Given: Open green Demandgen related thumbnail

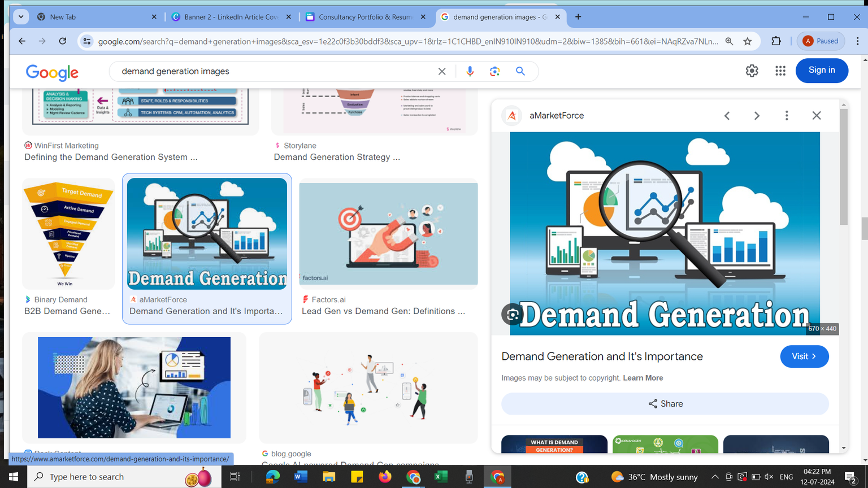Looking at the screenshot, I should (x=665, y=445).
